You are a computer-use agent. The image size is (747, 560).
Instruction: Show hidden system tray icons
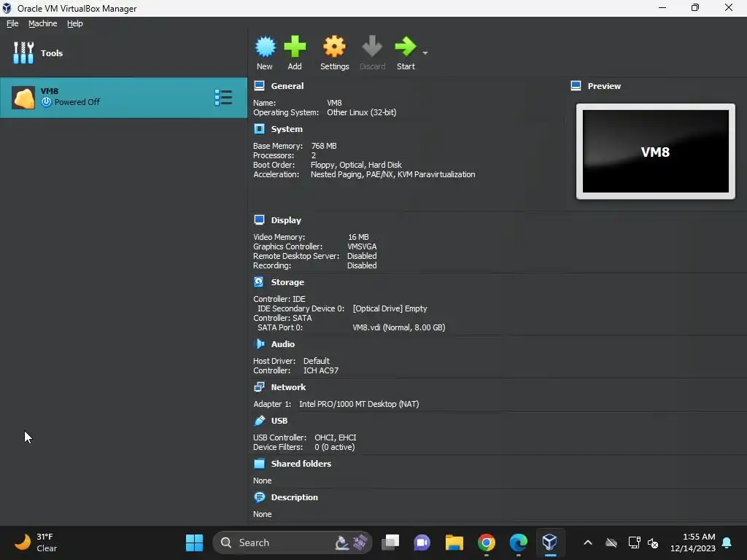pos(588,542)
